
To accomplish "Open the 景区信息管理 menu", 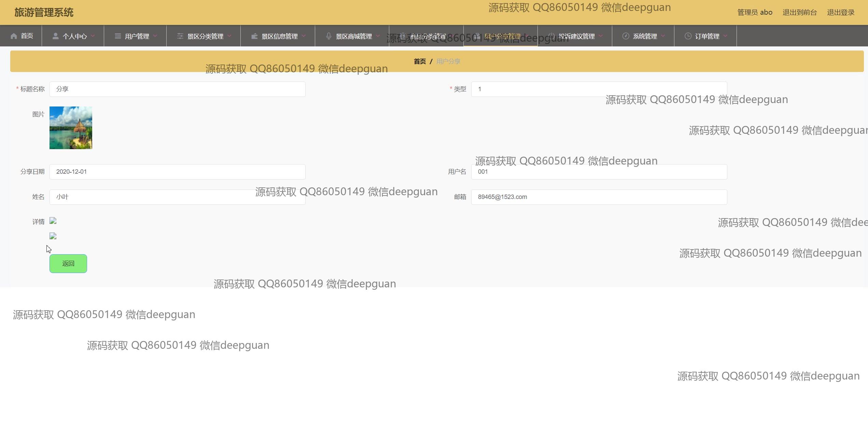I will [279, 36].
